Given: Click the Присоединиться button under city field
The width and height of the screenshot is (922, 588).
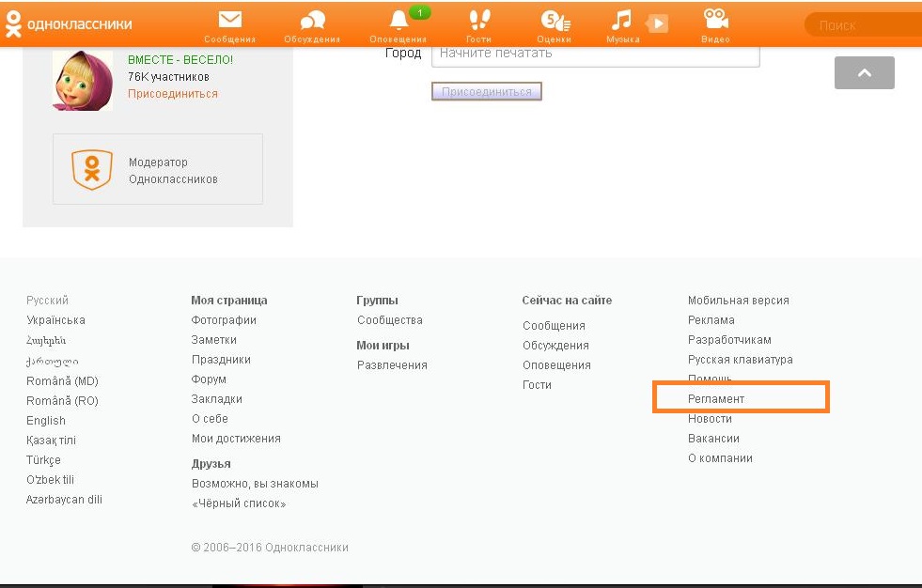Looking at the screenshot, I should pos(486,91).
